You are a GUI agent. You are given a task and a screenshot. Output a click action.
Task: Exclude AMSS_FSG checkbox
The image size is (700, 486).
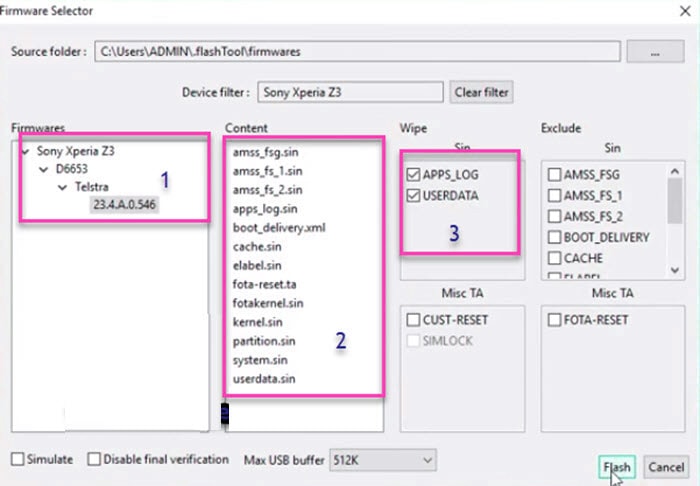tap(554, 174)
